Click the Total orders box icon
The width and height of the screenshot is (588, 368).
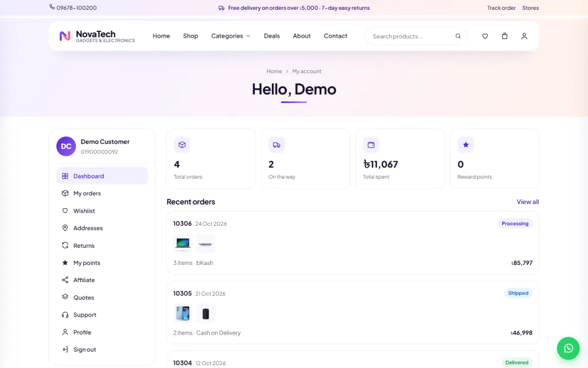pyautogui.click(x=182, y=145)
